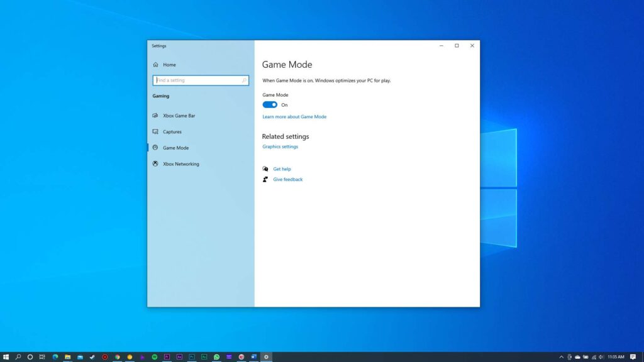This screenshot has width=644, height=362.
Task: Open the Action Center notifications
Action: click(x=633, y=357)
